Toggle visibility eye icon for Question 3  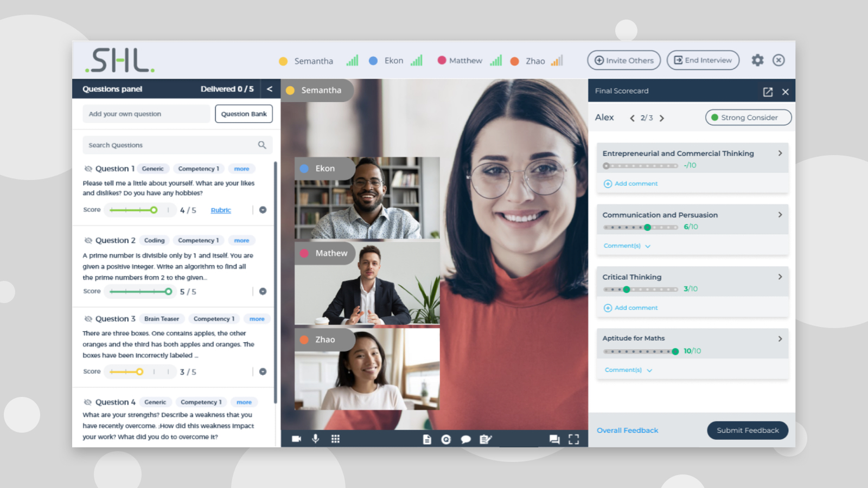88,319
